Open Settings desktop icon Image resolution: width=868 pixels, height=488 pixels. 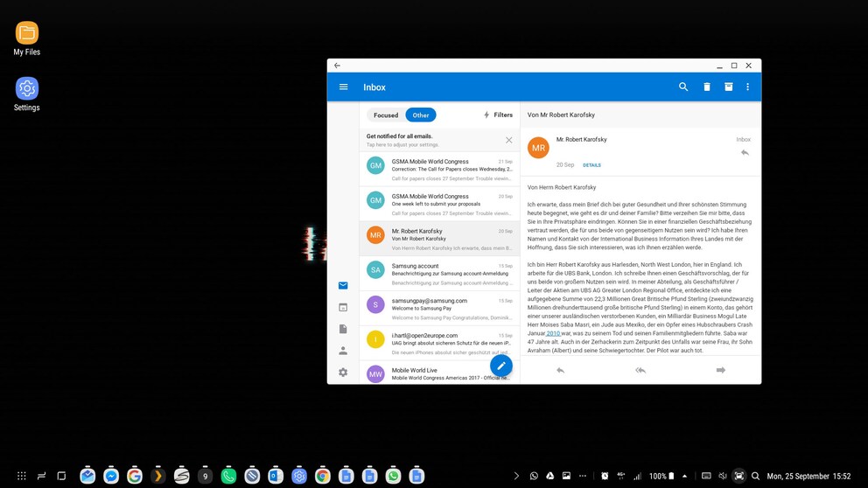pyautogui.click(x=26, y=94)
